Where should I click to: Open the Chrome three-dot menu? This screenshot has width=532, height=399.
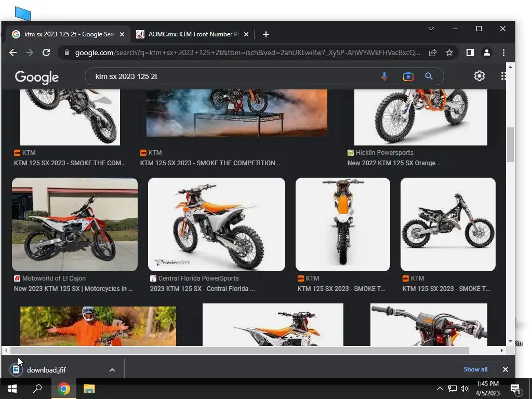tap(503, 52)
